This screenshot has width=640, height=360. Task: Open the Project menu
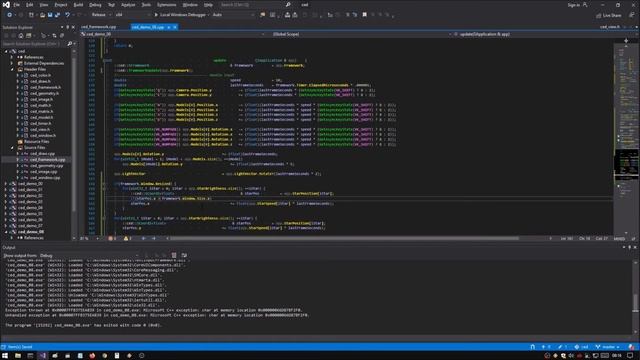pyautogui.click(x=61, y=5)
